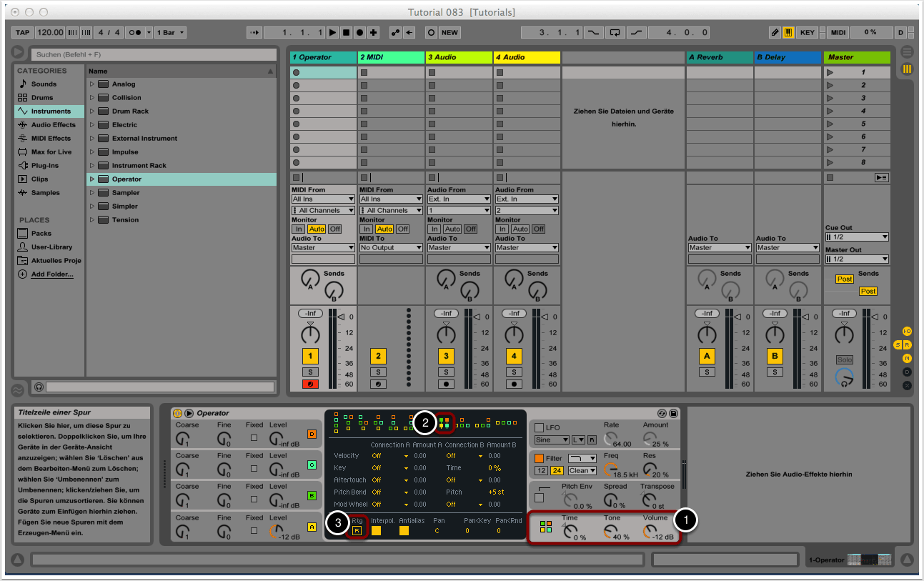Screen dimensions: 924x581
Task: Toggle the Operator Filter on/off switch
Action: pyautogui.click(x=540, y=458)
